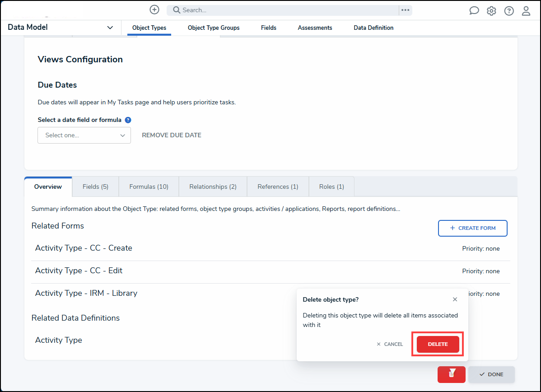
Task: Select the Fields (5) tab
Action: point(95,187)
